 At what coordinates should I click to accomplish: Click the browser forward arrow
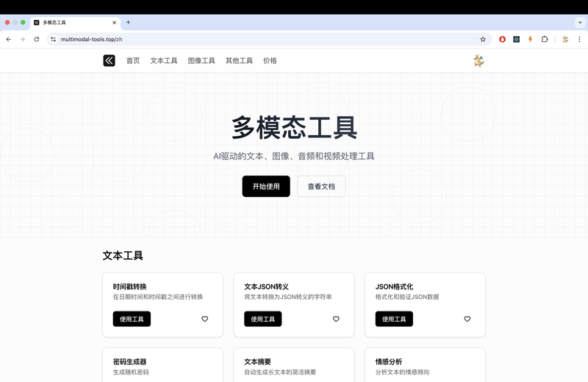23,39
